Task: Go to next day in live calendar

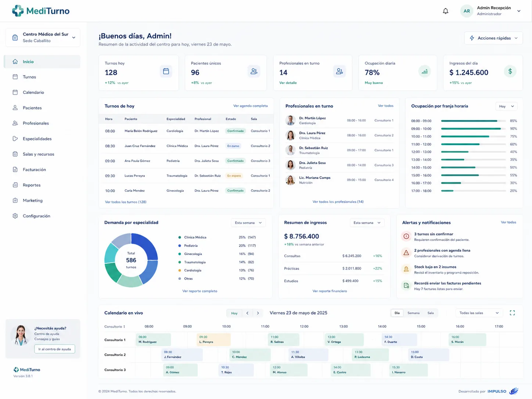Action: (258, 313)
